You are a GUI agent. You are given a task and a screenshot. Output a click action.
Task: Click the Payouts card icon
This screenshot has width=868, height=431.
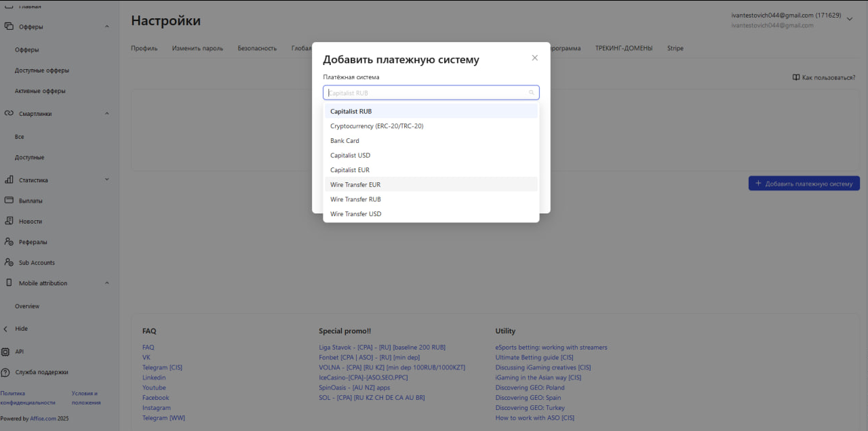pyautogui.click(x=9, y=201)
